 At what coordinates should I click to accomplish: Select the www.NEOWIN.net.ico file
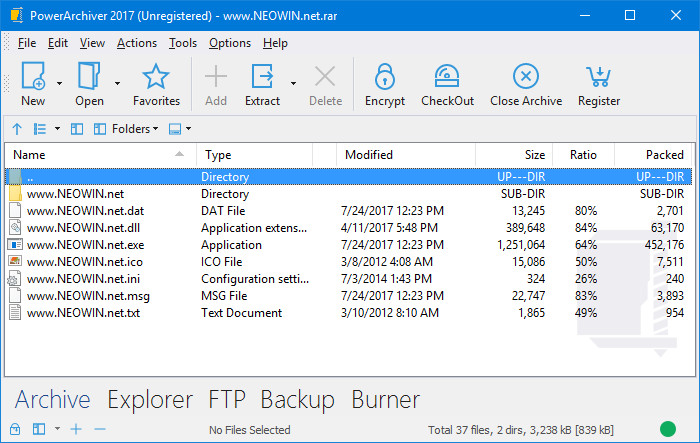[x=349, y=262]
